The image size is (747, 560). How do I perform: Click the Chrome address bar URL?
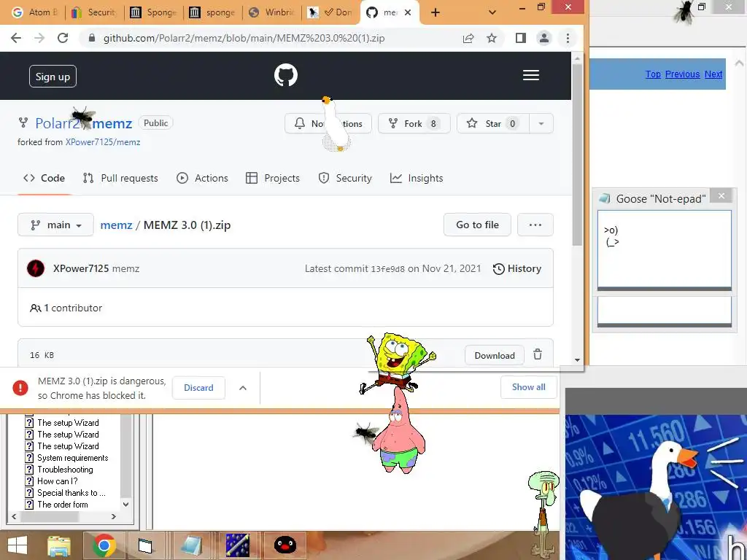244,38
